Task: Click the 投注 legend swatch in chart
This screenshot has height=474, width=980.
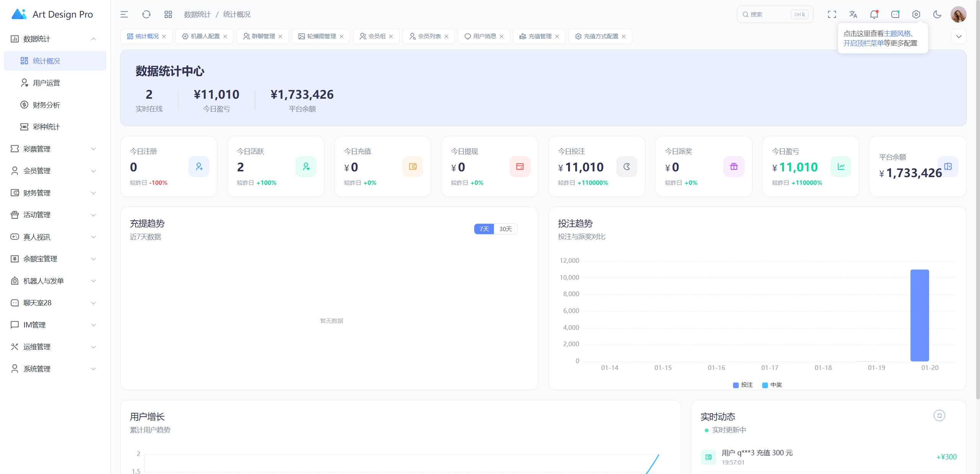Action: click(x=735, y=385)
